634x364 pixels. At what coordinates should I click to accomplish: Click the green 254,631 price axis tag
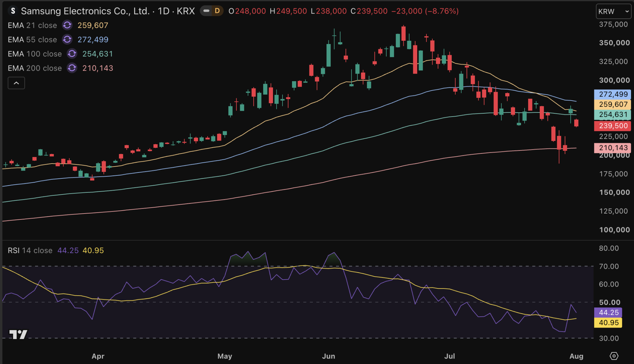(613, 115)
